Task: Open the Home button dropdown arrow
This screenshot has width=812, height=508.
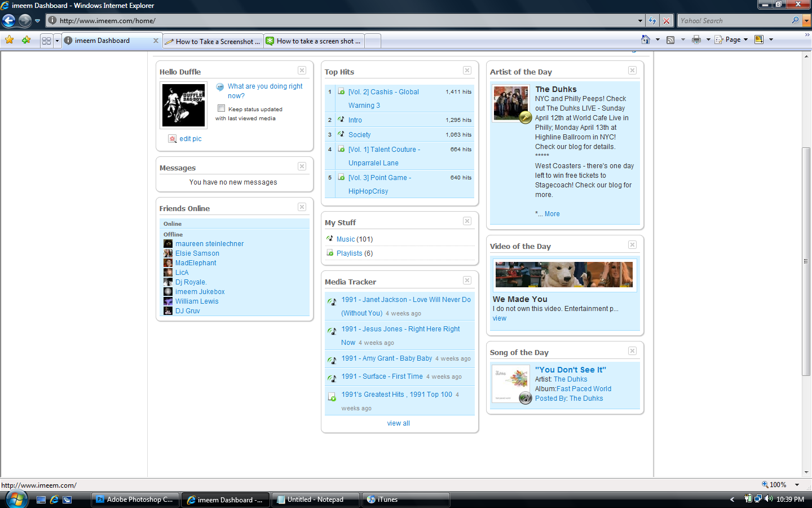Action: click(x=657, y=40)
